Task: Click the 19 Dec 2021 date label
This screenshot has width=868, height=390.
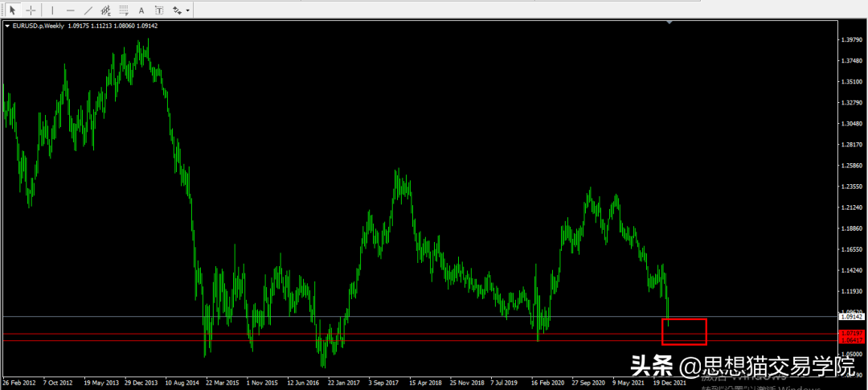Action: click(669, 383)
